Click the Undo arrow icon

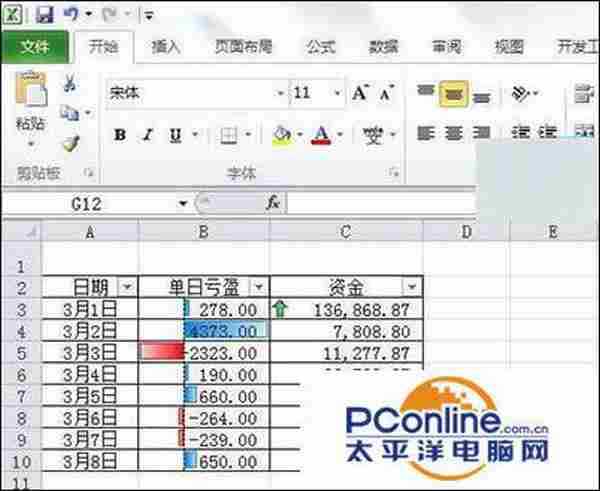[x=71, y=15]
